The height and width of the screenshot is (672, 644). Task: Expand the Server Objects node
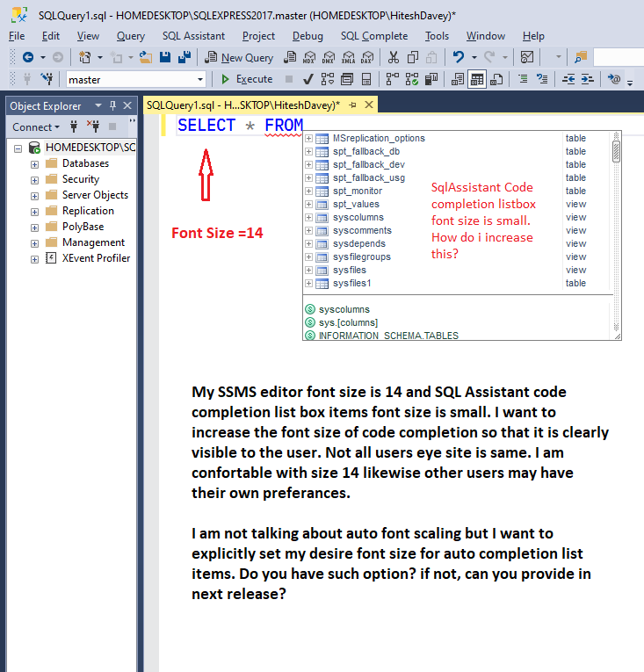[x=35, y=196]
